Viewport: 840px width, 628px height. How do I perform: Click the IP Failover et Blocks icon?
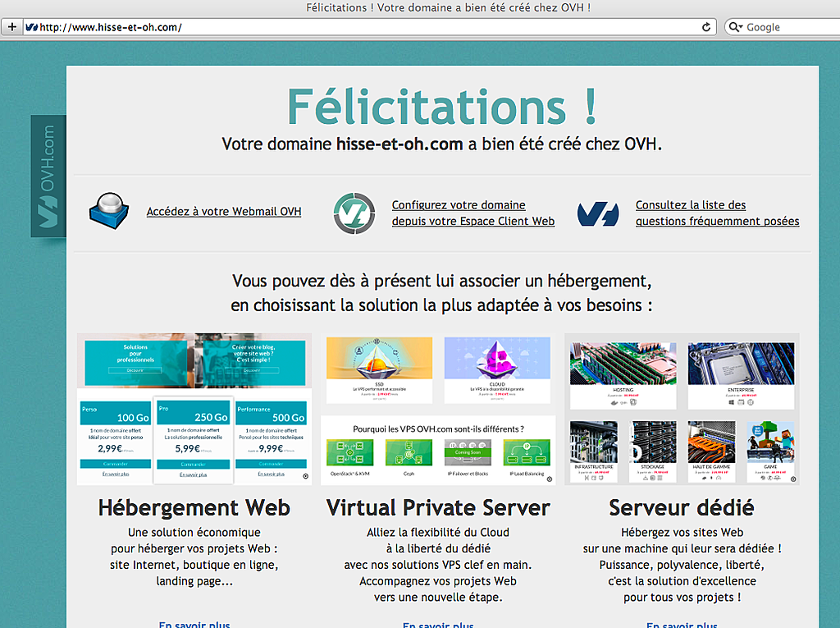[468, 452]
